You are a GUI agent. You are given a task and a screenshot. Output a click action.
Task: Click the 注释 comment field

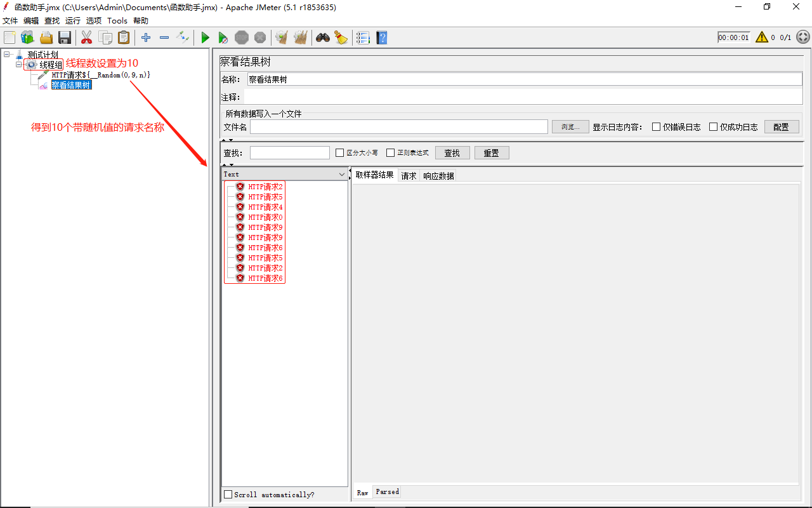pyautogui.click(x=524, y=97)
